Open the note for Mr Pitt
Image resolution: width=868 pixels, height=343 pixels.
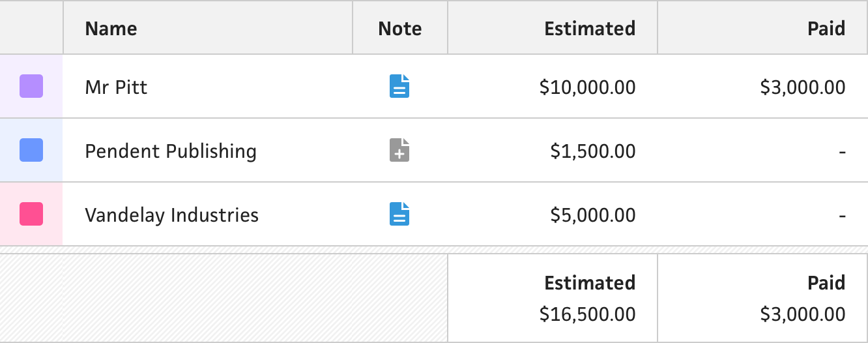tap(399, 87)
